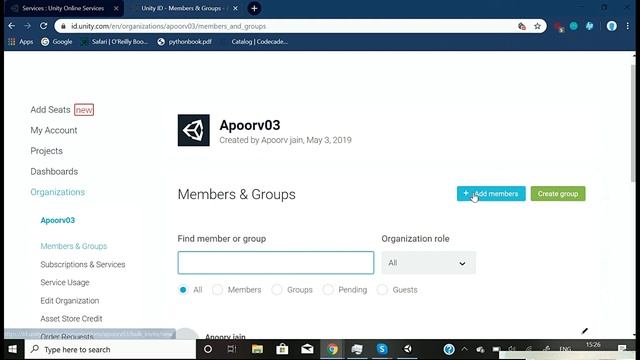Open Add Seats in sidebar

coord(50,110)
